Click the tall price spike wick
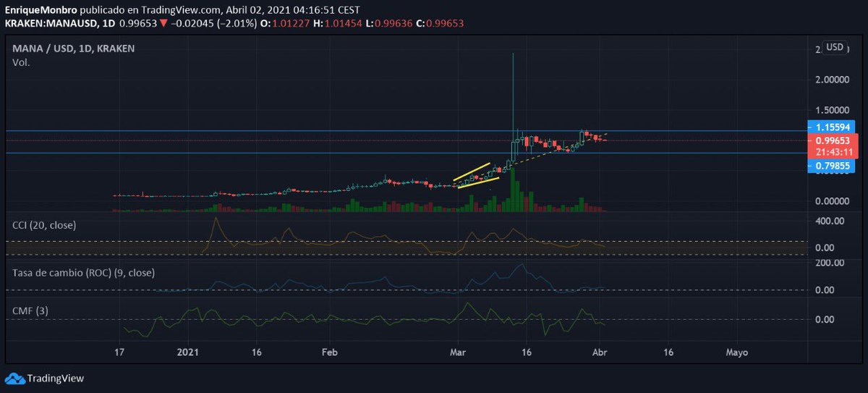 [x=513, y=94]
